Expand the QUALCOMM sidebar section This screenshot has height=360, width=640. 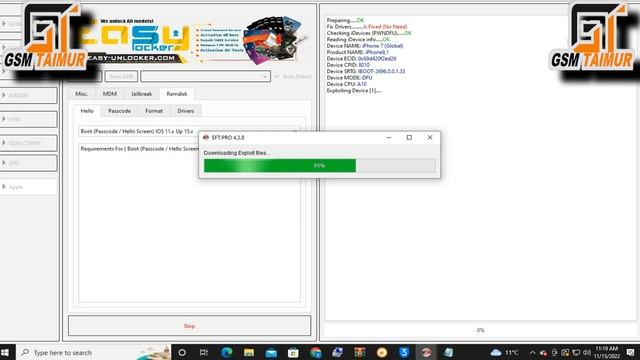point(29,143)
